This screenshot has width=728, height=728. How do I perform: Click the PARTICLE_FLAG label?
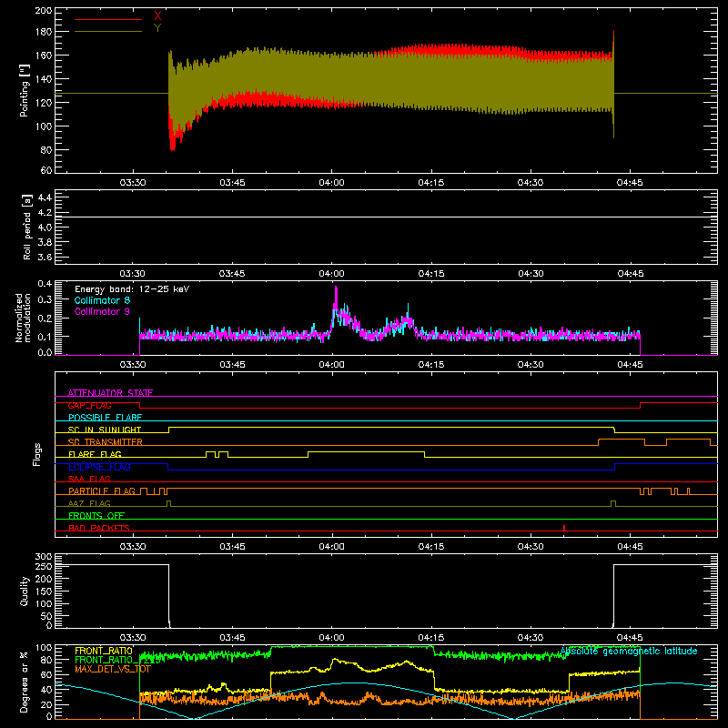tap(102, 490)
